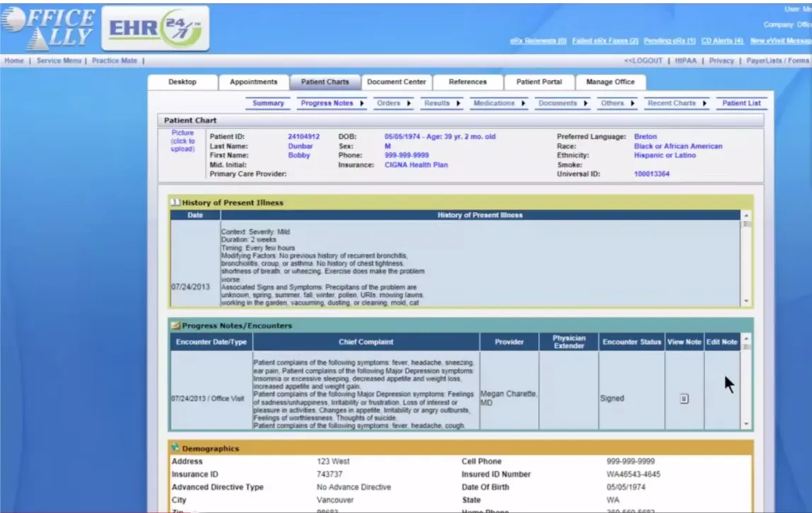The width and height of the screenshot is (812, 513).
Task: Open the Document Center tab
Action: [x=396, y=81]
